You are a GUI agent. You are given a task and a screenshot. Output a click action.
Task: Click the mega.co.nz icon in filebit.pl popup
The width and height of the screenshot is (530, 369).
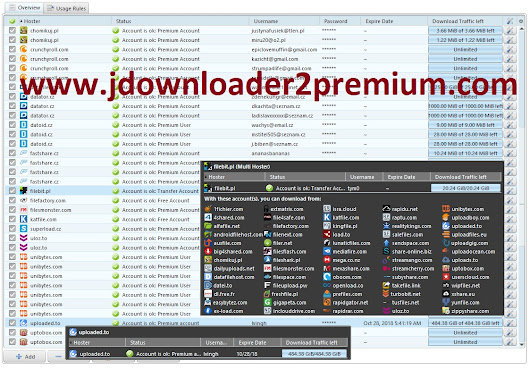click(327, 260)
